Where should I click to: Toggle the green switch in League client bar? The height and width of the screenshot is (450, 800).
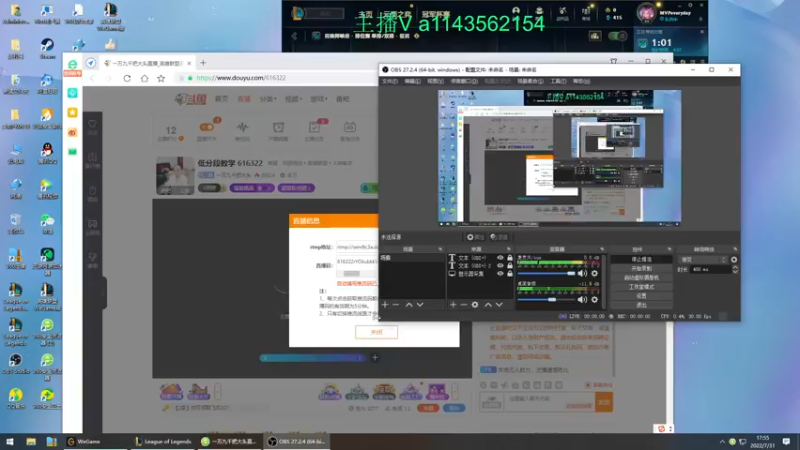click(617, 36)
